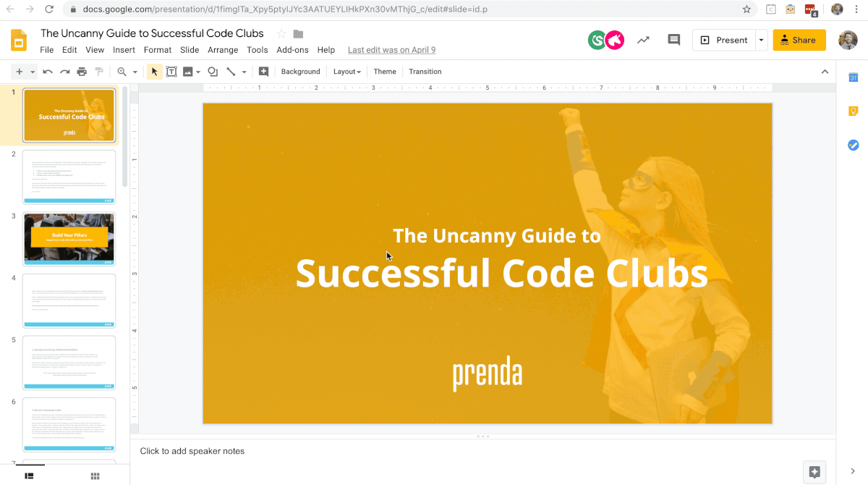The height and width of the screenshot is (485, 868).
Task: Click the yellow Share button
Action: tap(799, 41)
